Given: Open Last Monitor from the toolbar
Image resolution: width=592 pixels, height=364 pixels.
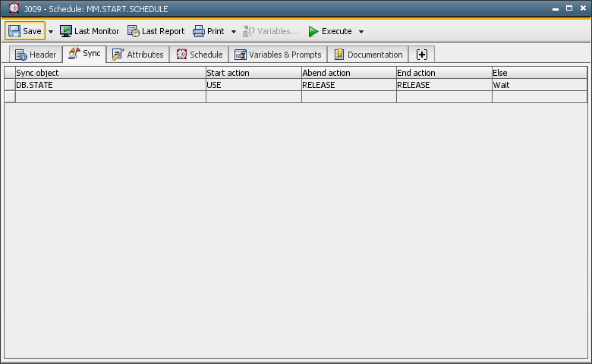Looking at the screenshot, I should pos(90,31).
